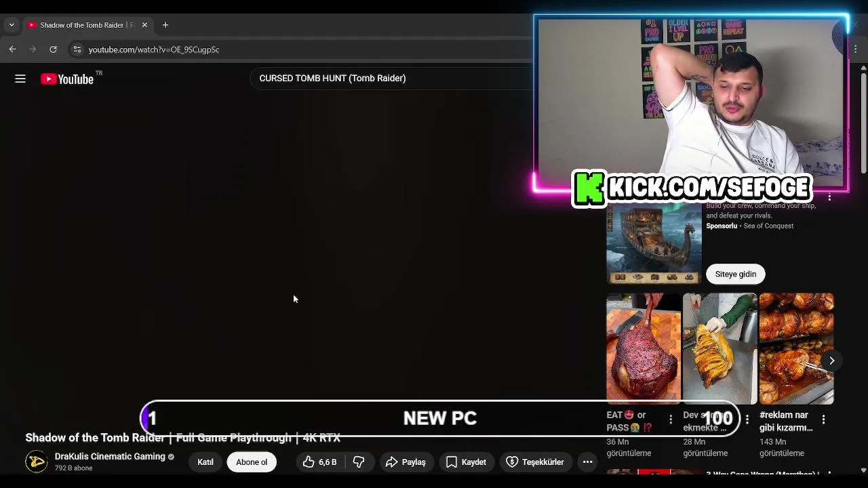
Task: Open the tab search dropdown arrow
Action: click(x=11, y=25)
